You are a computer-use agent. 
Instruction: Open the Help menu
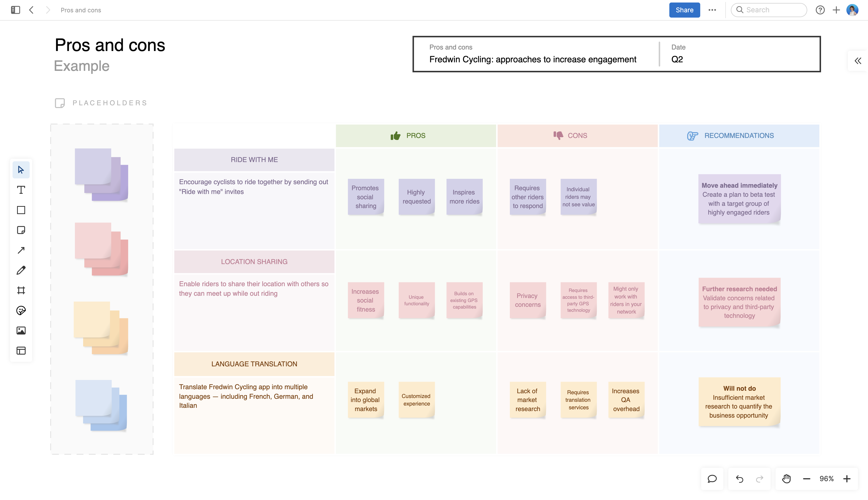820,10
